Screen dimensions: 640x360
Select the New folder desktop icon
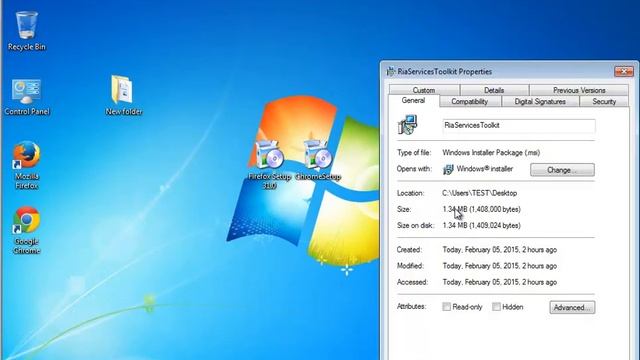123,95
